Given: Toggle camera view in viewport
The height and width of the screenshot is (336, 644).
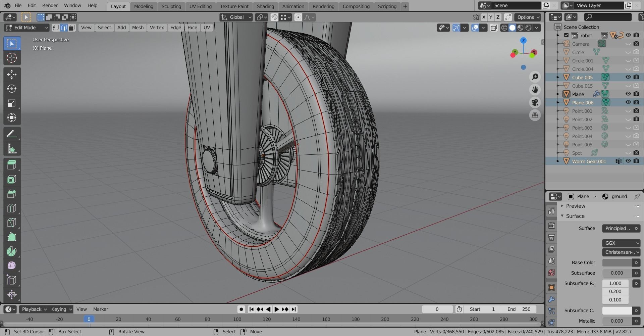Looking at the screenshot, I should [x=535, y=102].
